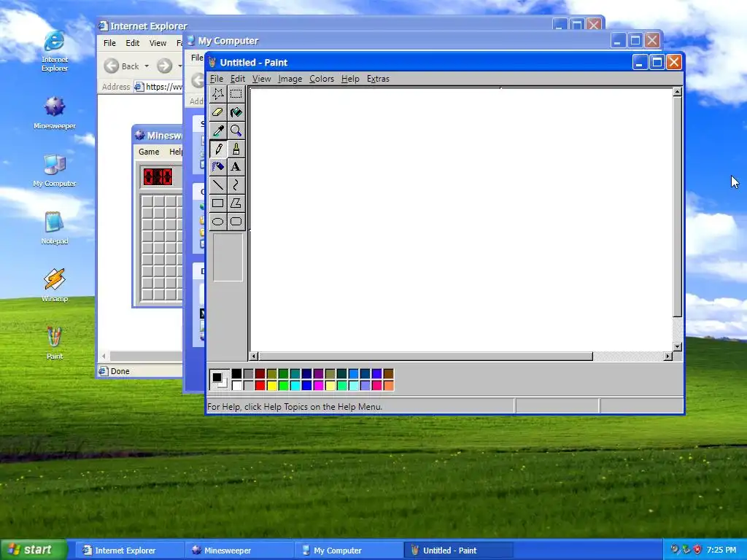This screenshot has width=747, height=560.
Task: Choose the cyan palette color
Action: (x=295, y=385)
